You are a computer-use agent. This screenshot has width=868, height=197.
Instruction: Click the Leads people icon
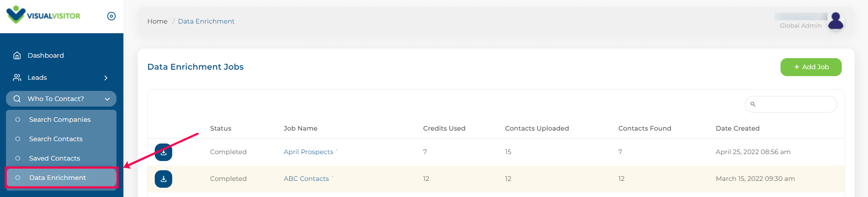[x=17, y=78]
